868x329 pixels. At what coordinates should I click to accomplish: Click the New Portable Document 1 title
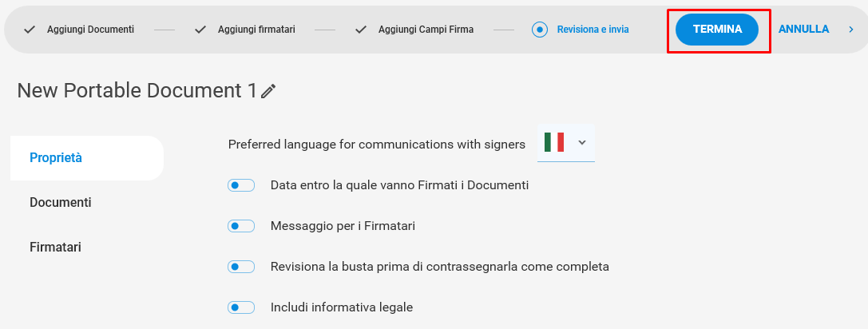[x=137, y=90]
